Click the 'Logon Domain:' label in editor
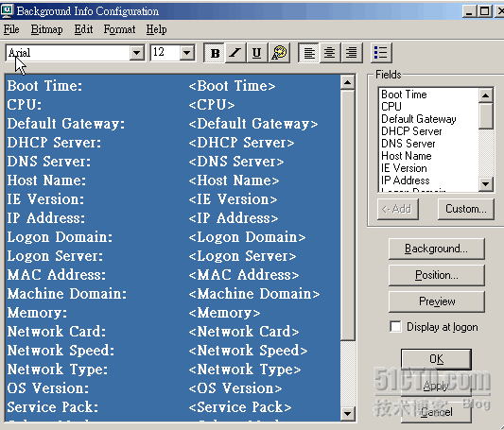Image resolution: width=504 pixels, height=430 pixels. 60,237
